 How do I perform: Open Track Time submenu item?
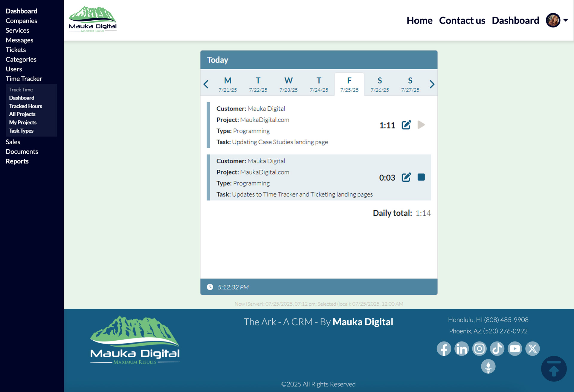click(x=21, y=90)
